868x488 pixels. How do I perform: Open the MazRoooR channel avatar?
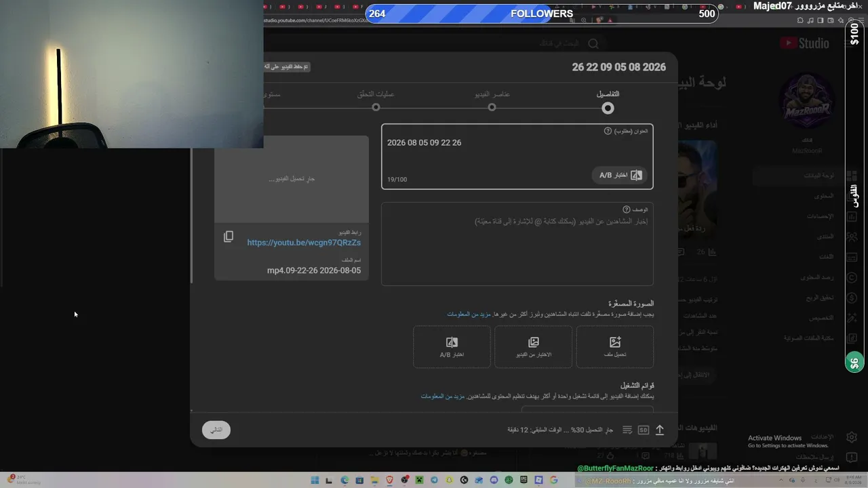click(x=806, y=100)
